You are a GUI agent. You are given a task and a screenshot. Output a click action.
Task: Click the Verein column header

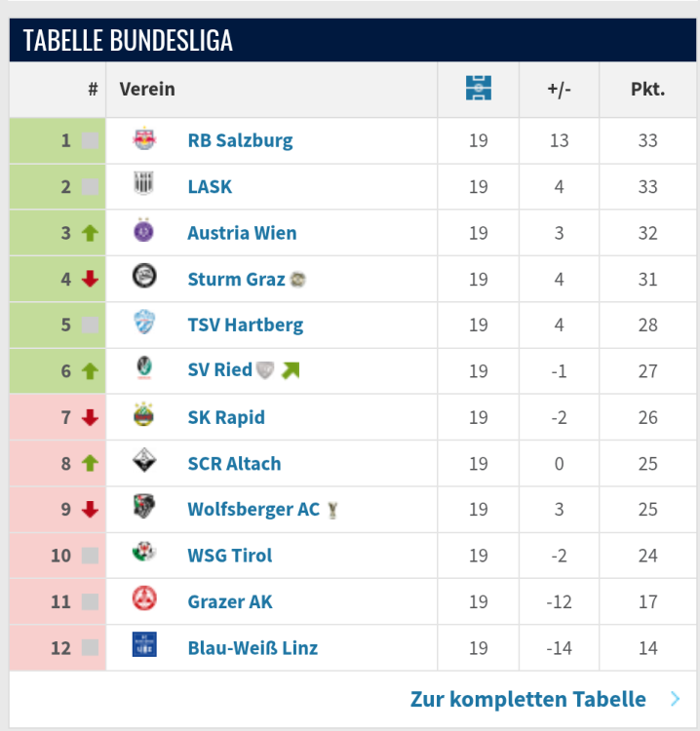point(147,89)
